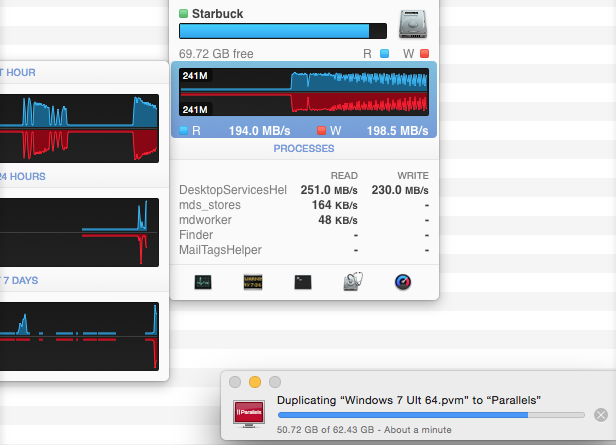Click the HOUR section heading
This screenshot has height=445, width=616.
tap(18, 73)
